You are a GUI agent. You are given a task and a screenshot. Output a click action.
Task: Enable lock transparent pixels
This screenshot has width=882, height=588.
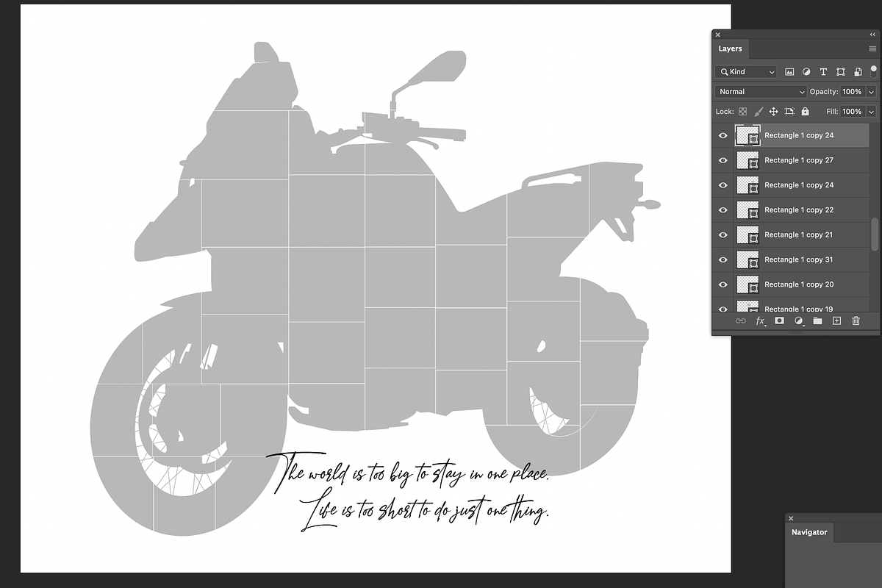(745, 111)
